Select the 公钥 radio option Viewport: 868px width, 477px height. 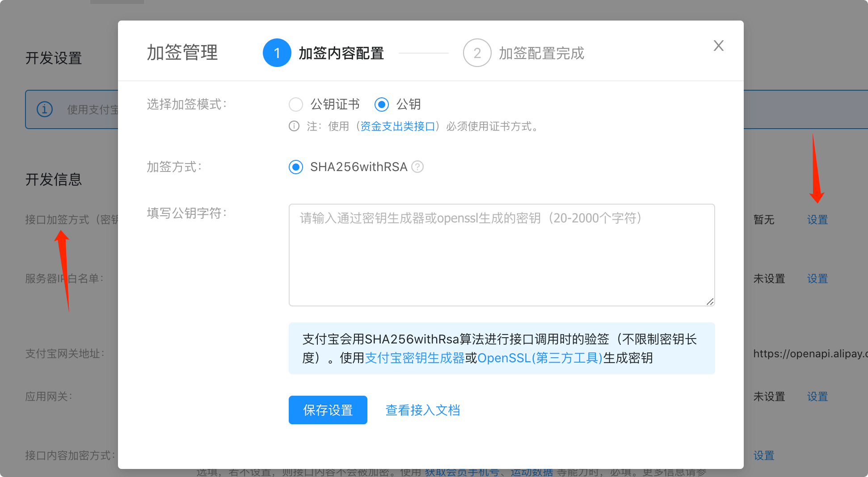click(x=381, y=105)
